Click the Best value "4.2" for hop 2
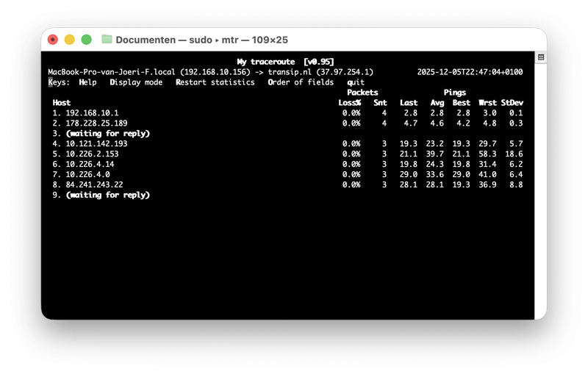This screenshot has height=374, width=588. [x=464, y=123]
